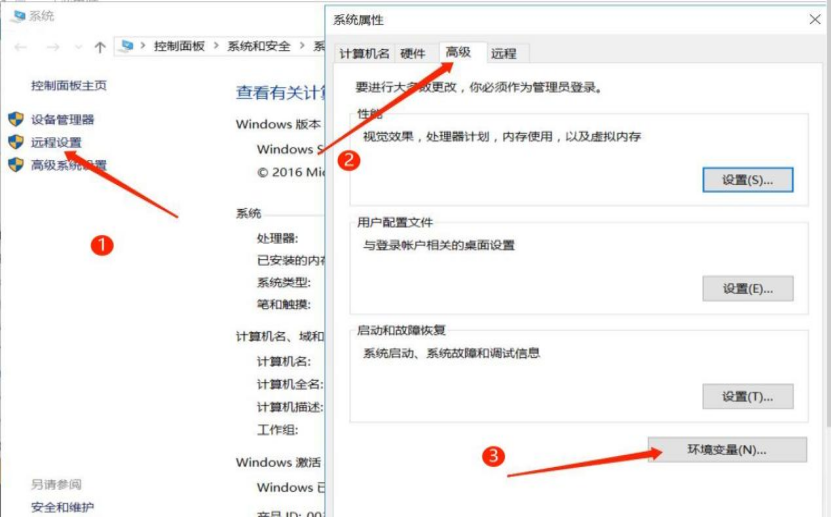Click Windows 激活 heading
The width and height of the screenshot is (831, 518).
click(278, 462)
